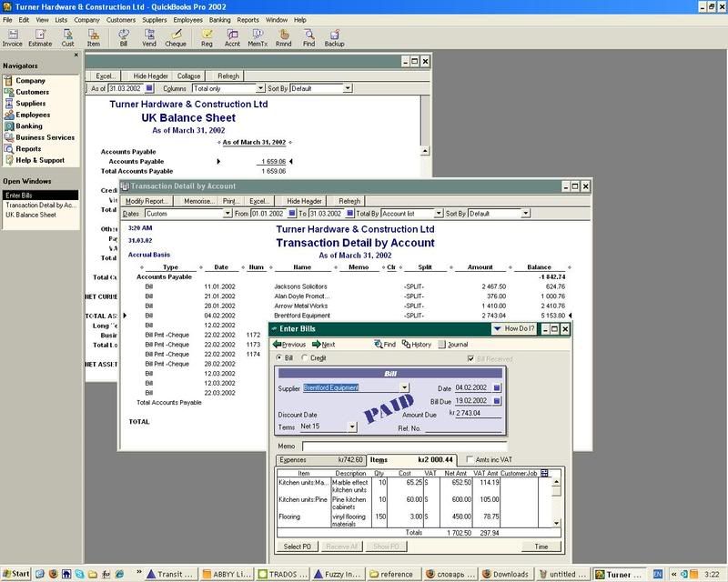
Task: Click the Item toolbar icon
Action: tap(94, 38)
